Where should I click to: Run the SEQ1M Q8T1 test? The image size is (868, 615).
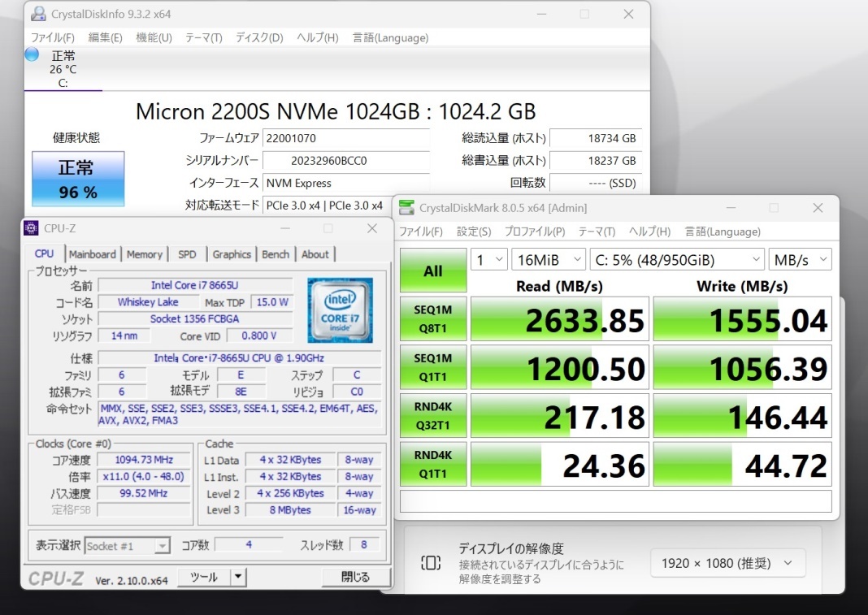tap(433, 318)
